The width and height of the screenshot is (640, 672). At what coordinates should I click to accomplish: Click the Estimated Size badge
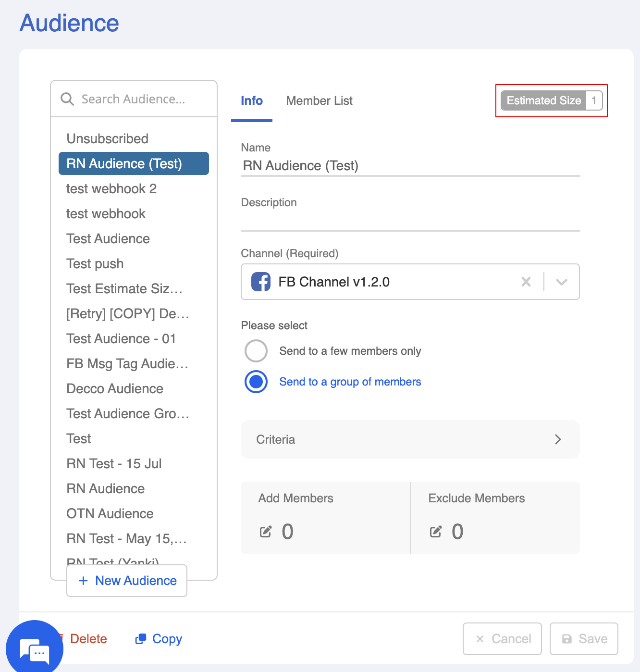(x=551, y=100)
